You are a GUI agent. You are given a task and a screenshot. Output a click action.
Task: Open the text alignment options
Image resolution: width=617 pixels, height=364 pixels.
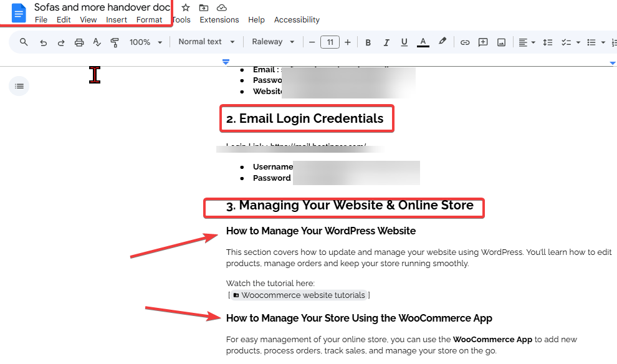tap(527, 42)
